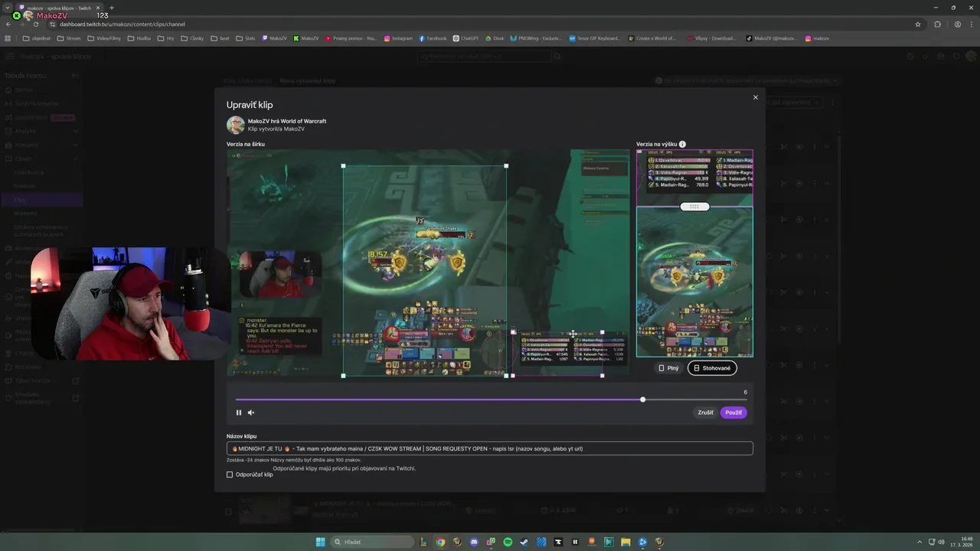
Task: Click the split handle in portrait preview
Action: point(694,207)
